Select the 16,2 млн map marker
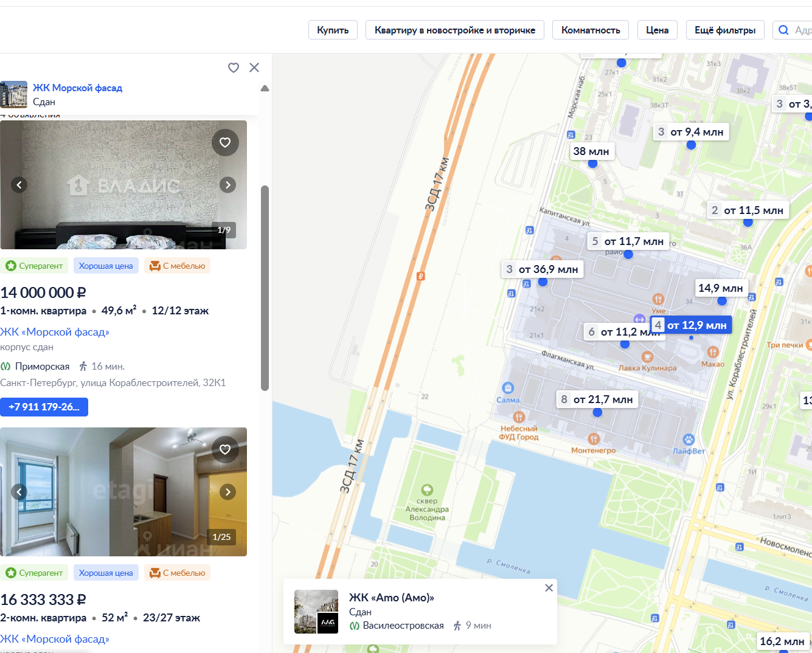Viewport: 812px width, 653px height. point(782,641)
